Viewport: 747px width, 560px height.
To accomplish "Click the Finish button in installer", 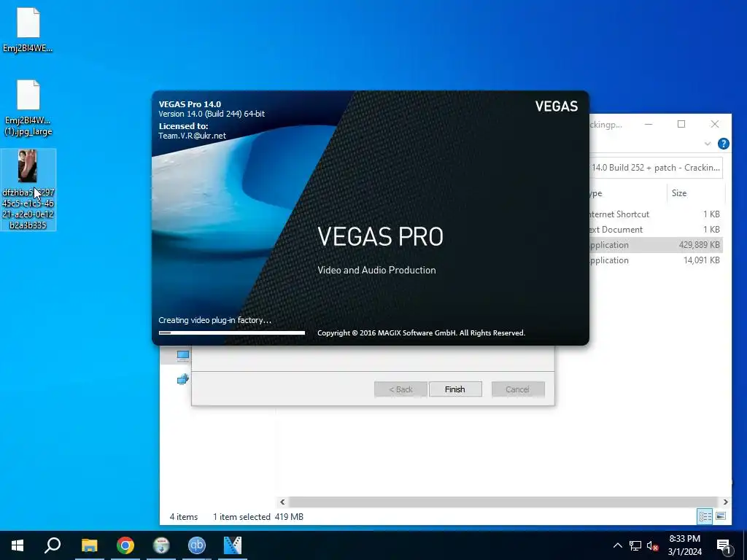I will pyautogui.click(x=455, y=389).
